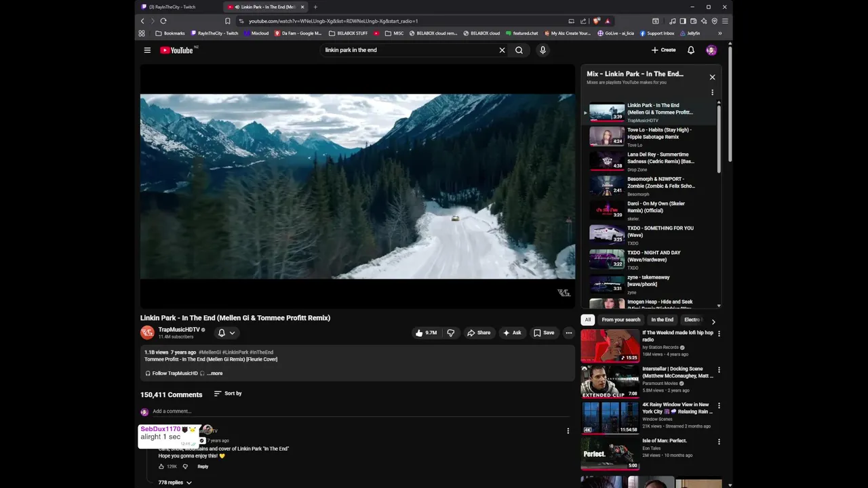The height and width of the screenshot is (488, 868).
Task: Go back in the browser
Action: [x=142, y=21]
